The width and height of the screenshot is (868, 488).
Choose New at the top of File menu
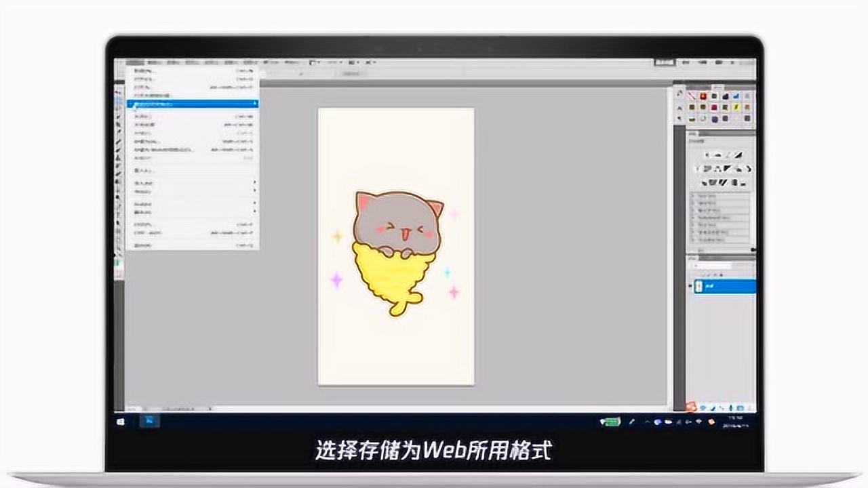[x=193, y=70]
